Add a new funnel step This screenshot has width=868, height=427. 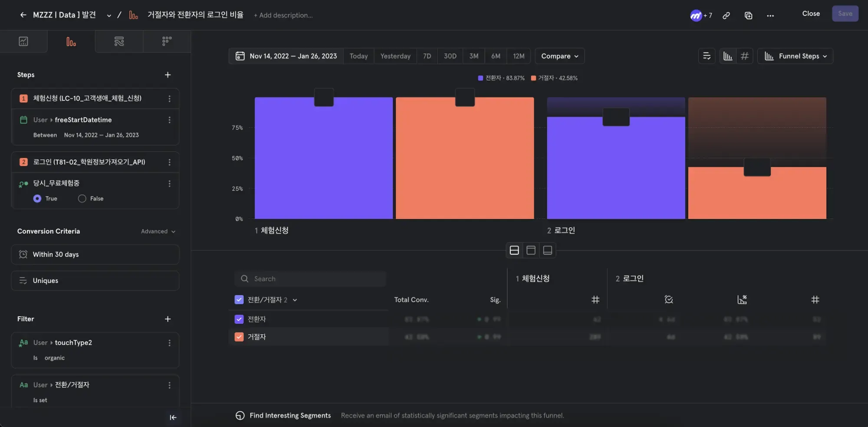point(168,75)
